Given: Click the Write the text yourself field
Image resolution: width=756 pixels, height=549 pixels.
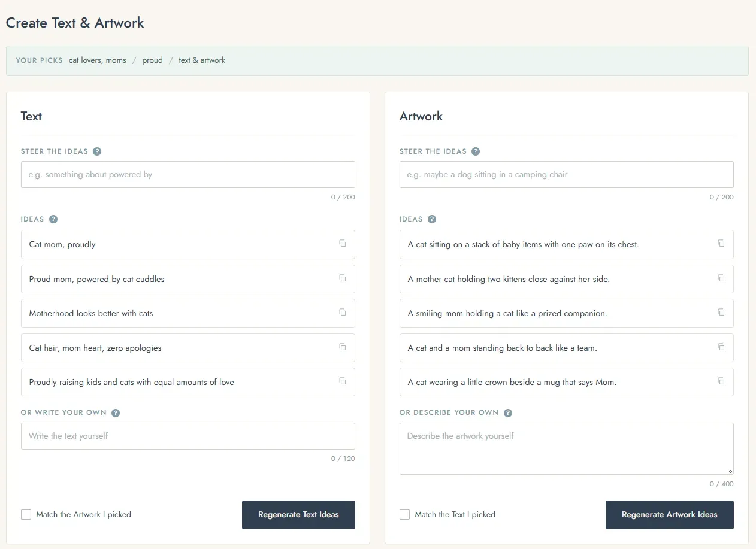Looking at the screenshot, I should coord(188,436).
